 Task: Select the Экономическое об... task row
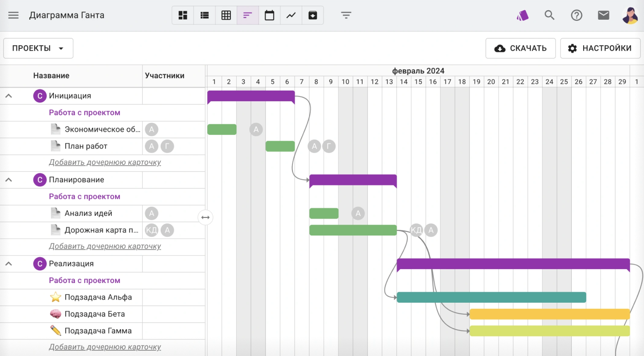(x=103, y=130)
